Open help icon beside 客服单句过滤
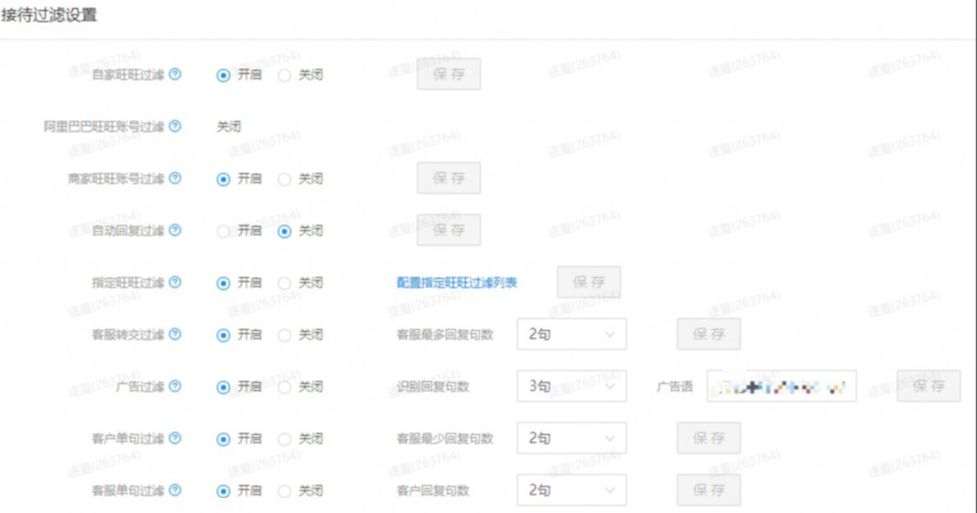The height and width of the screenshot is (513, 977). pos(176,490)
